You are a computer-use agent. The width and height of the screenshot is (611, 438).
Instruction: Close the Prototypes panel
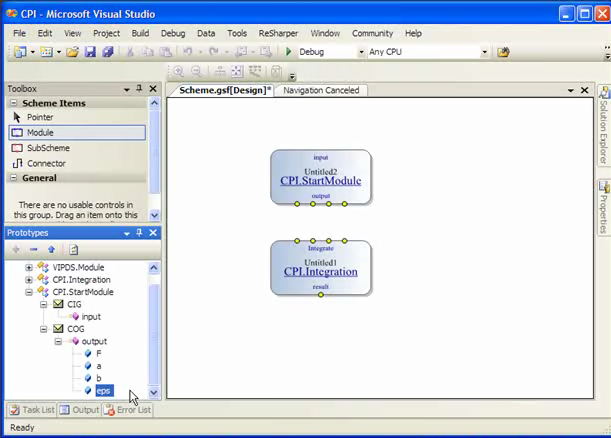[153, 233]
